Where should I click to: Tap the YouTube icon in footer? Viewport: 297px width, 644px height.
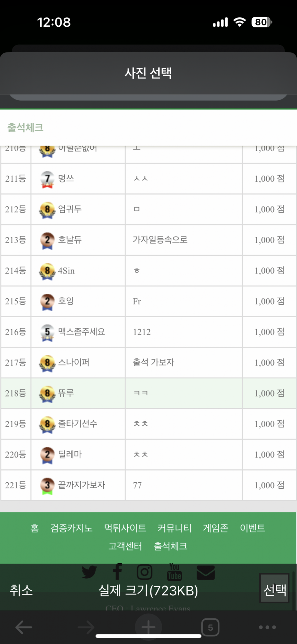(x=174, y=571)
